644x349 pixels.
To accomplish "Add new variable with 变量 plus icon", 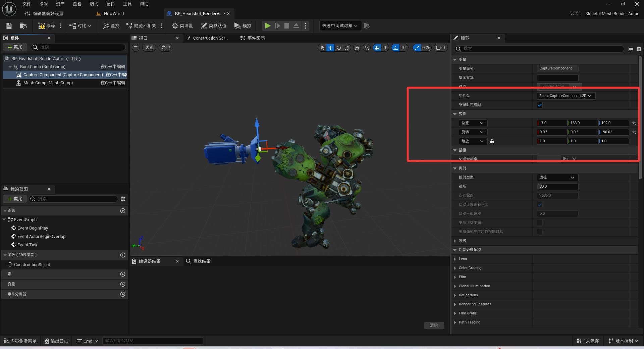I will [123, 284].
